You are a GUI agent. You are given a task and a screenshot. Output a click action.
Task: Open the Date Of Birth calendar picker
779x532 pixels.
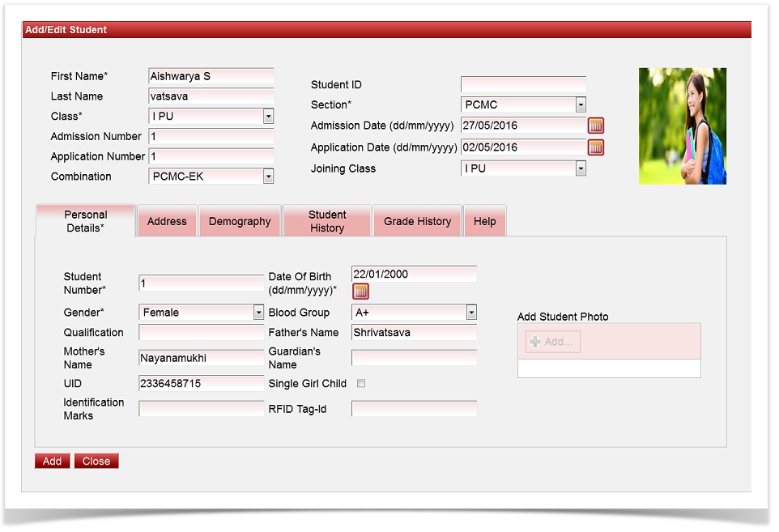tap(360, 292)
